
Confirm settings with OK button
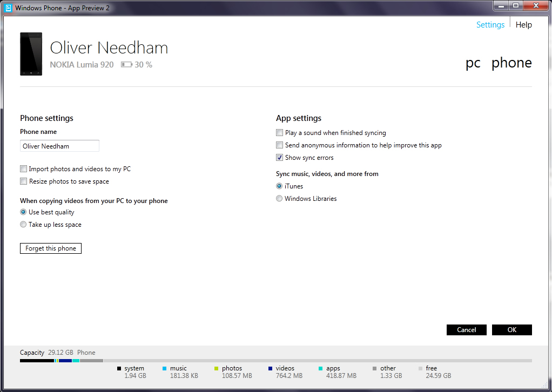pyautogui.click(x=512, y=330)
